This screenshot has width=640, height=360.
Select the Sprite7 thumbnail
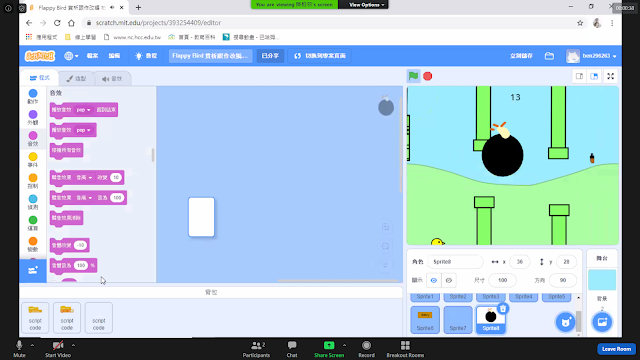458,320
